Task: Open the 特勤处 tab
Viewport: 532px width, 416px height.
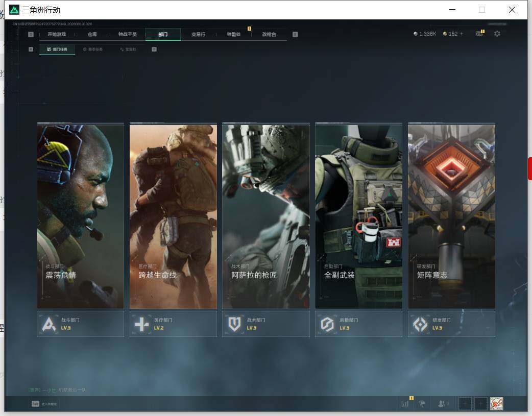Action: 234,34
